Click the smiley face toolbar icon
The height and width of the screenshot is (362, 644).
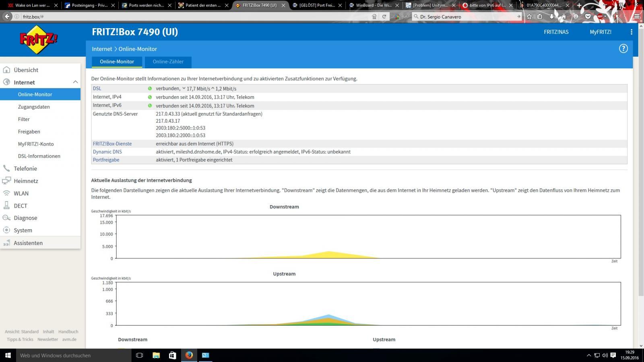click(576, 16)
